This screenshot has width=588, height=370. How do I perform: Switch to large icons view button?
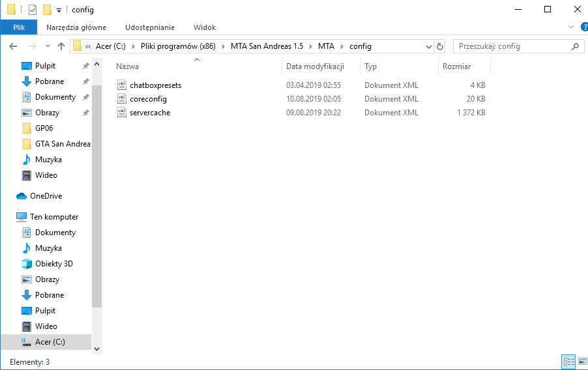coord(583,362)
